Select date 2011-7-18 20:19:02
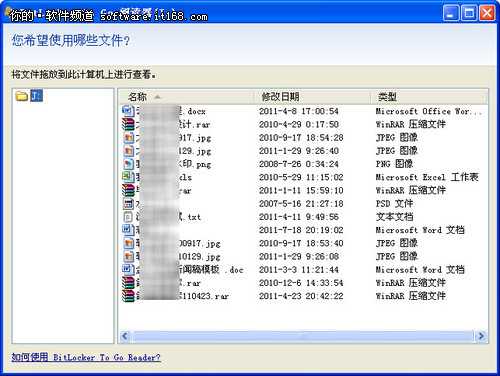Viewport: 500px width, 376px height. coord(301,230)
